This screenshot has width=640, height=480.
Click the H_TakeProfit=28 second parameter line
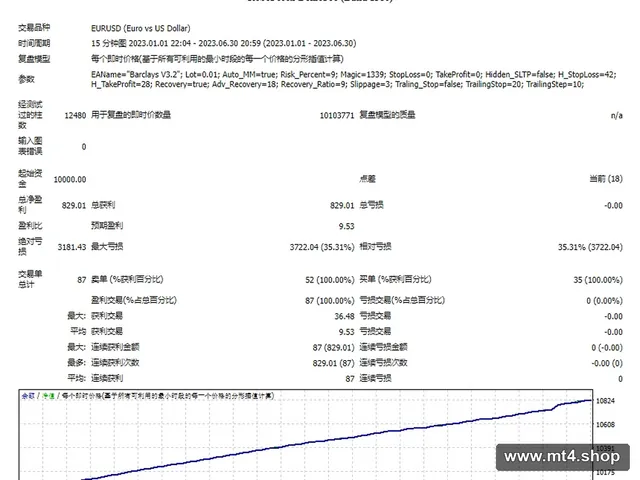338,84
